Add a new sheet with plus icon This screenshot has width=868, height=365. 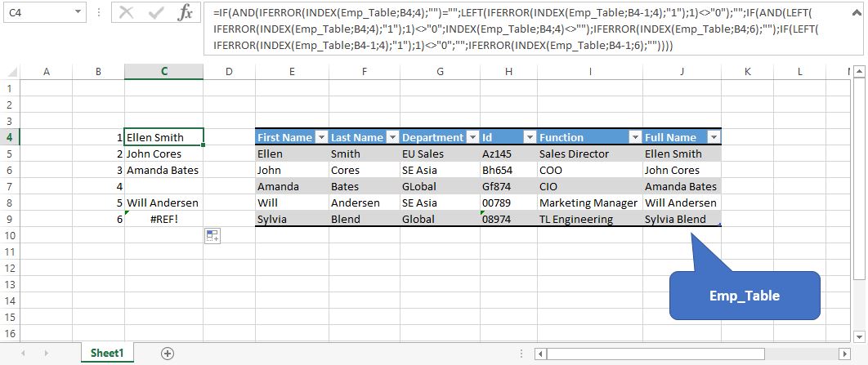point(168,353)
